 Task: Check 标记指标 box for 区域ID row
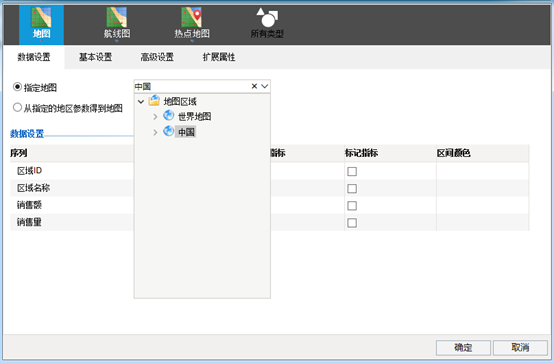[x=352, y=171]
